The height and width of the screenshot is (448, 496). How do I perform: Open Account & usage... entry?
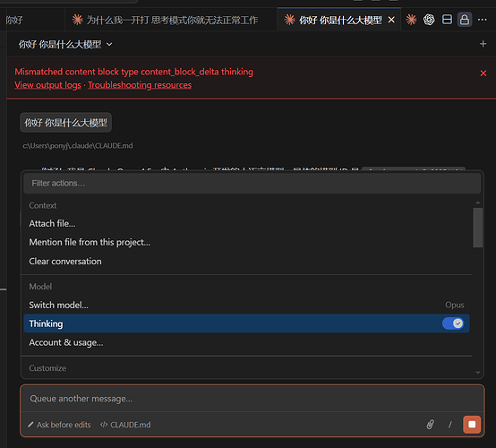click(x=246, y=342)
